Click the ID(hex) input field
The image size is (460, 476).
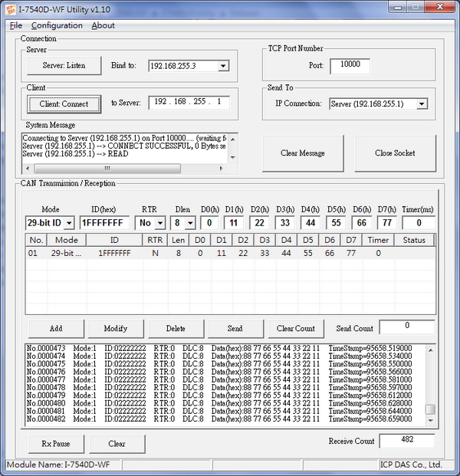[105, 223]
